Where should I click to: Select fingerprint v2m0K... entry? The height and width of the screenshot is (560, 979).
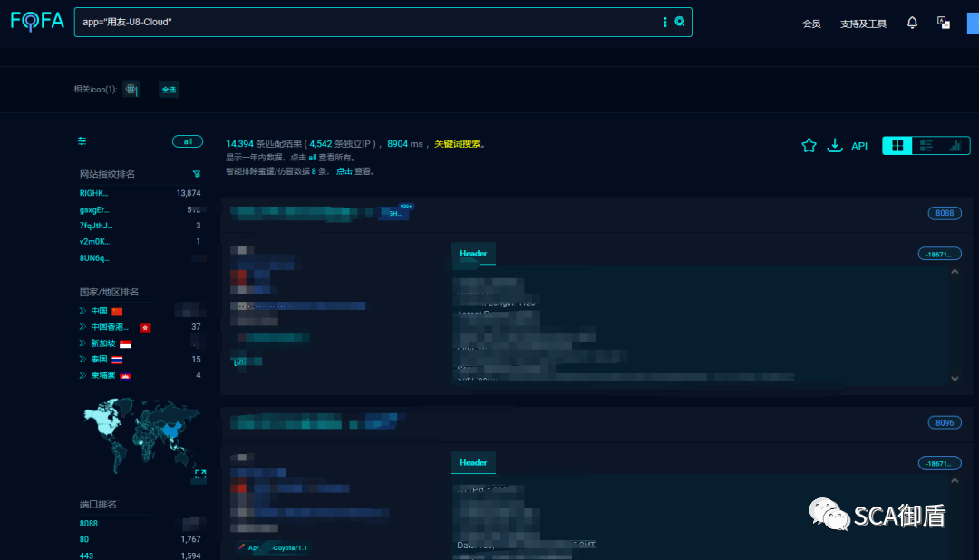coord(95,242)
